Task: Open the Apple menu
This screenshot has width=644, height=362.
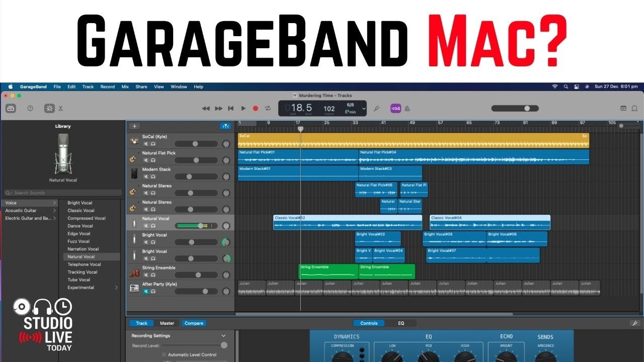Action: tap(10, 86)
